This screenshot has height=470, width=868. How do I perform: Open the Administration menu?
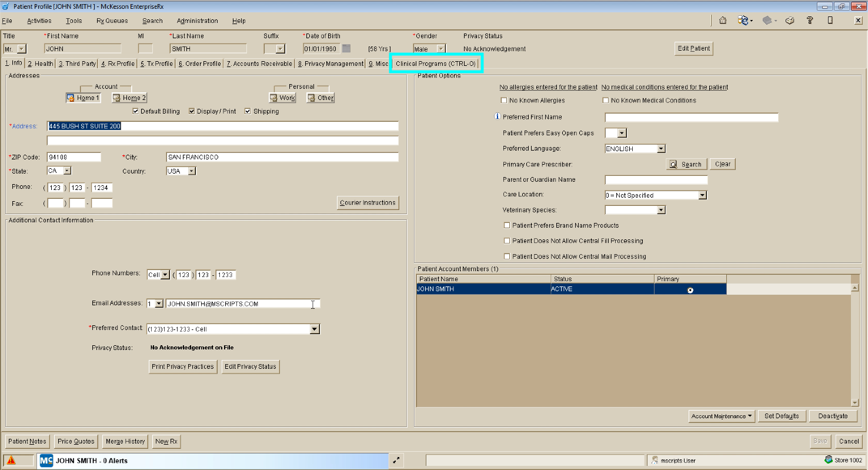coord(198,21)
